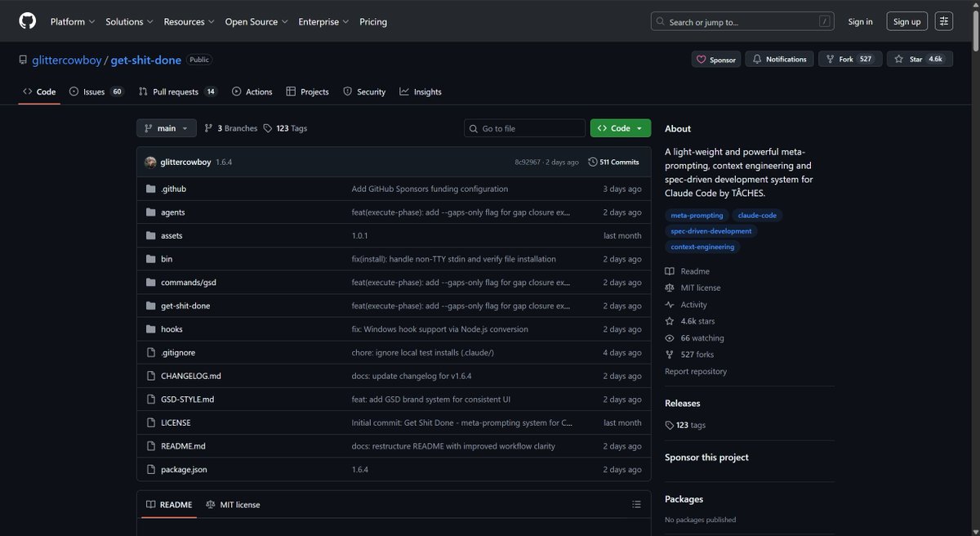
Task: View the 3 Branches list
Action: [x=231, y=128]
